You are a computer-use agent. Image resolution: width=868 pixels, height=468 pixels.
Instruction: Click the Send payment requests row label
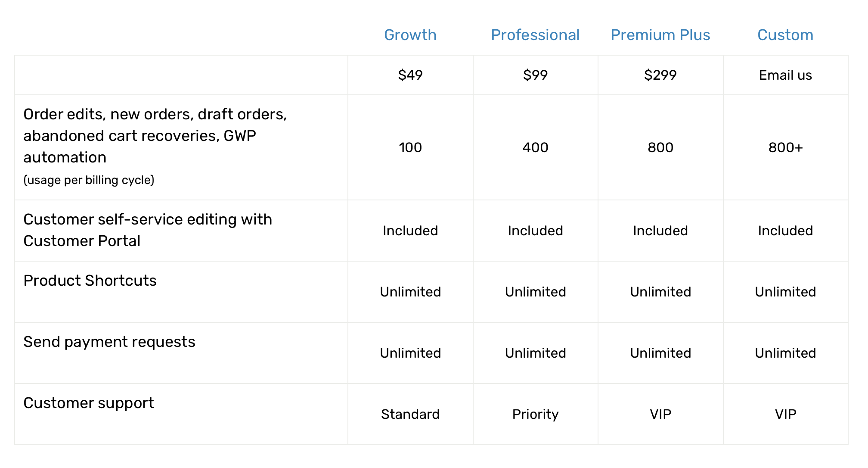tap(109, 342)
